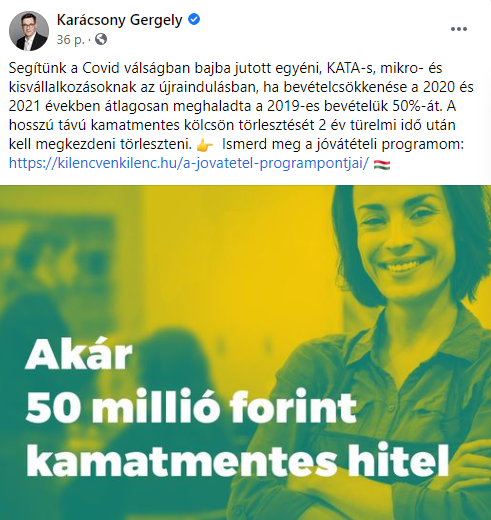Click the "kamatmentes hitel" image text

pyautogui.click(x=238, y=459)
